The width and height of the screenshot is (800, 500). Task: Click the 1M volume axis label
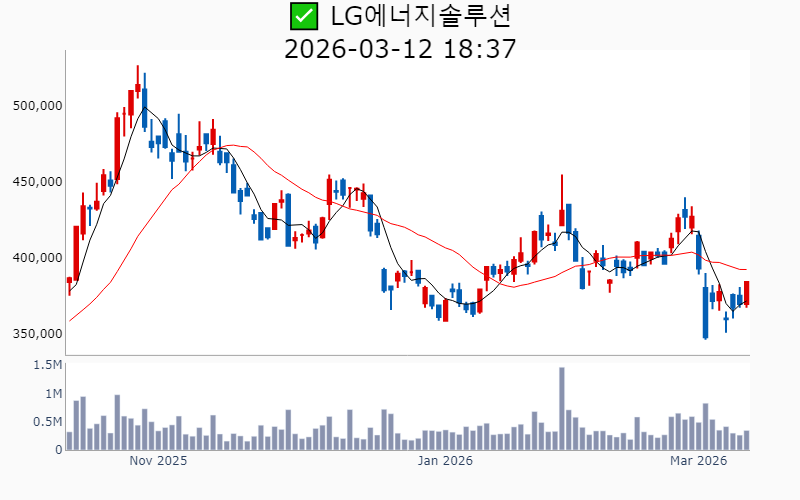[x=51, y=394]
